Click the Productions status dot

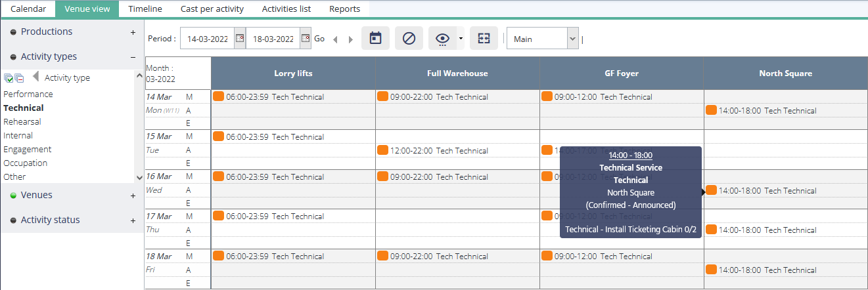tap(13, 32)
